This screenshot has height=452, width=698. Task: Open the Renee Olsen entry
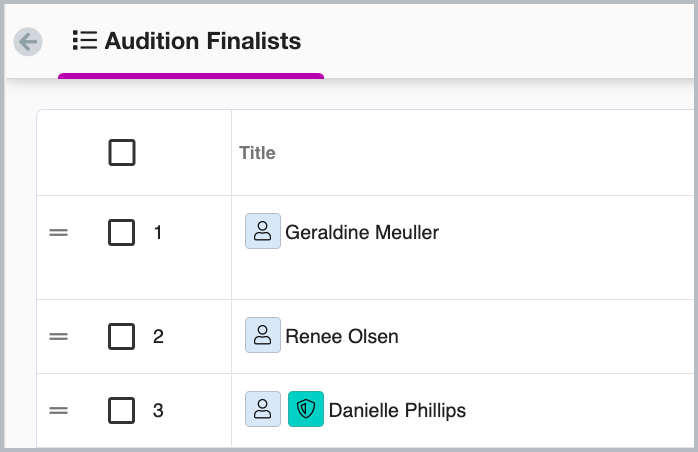(342, 336)
